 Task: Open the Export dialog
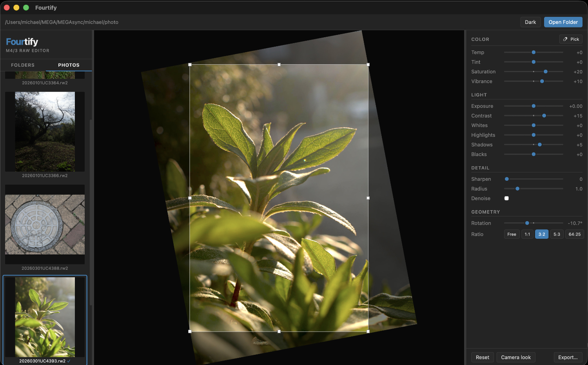tap(568, 357)
